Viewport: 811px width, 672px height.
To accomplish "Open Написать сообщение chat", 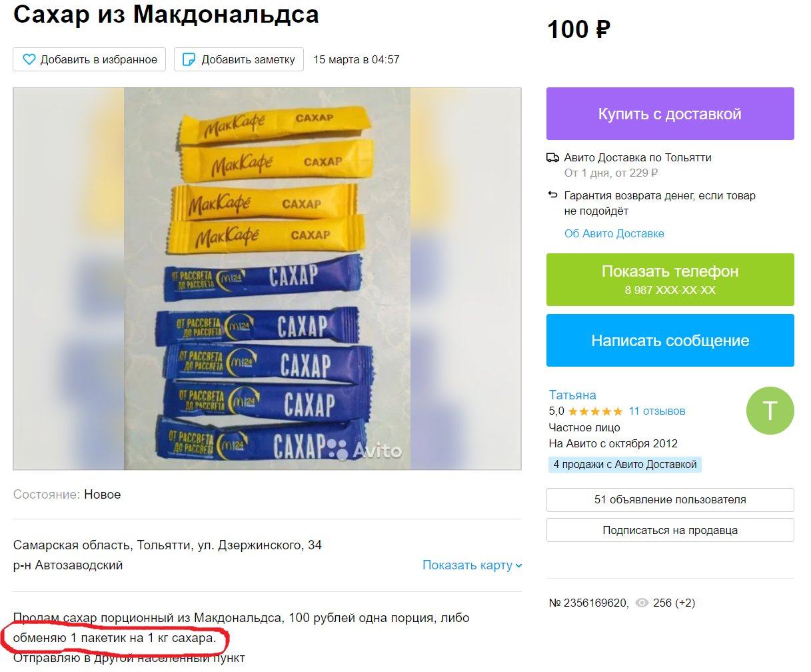I will tap(670, 341).
